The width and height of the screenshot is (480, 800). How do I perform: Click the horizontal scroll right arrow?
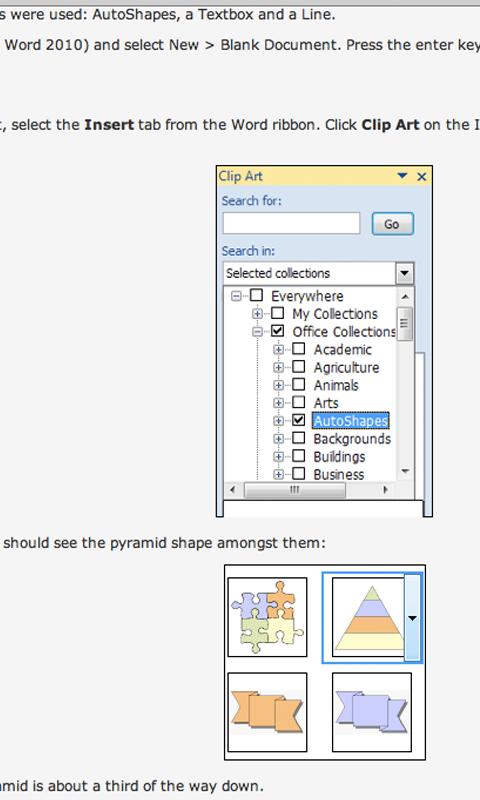pos(385,490)
